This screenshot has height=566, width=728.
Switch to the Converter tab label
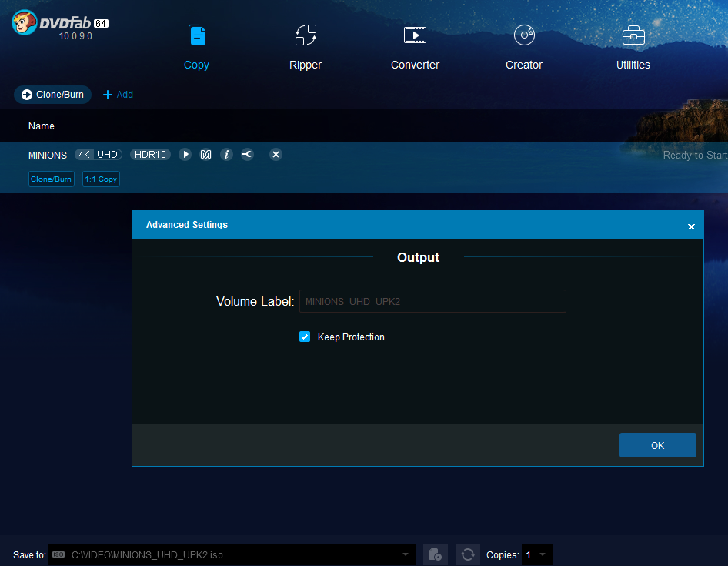point(415,65)
